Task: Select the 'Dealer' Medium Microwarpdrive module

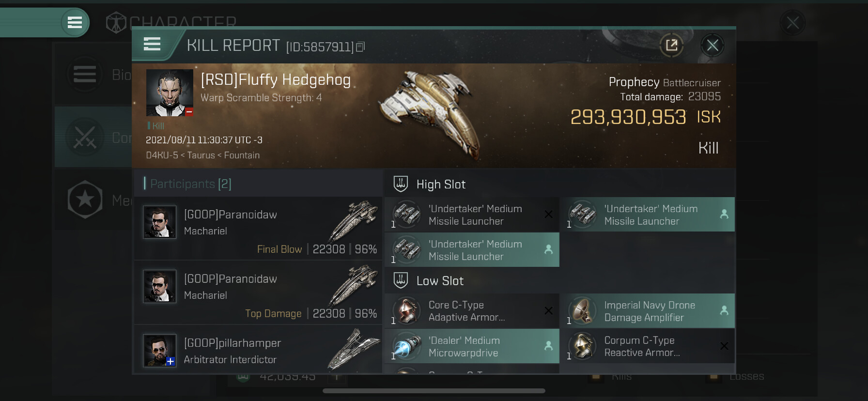Action: tap(472, 346)
